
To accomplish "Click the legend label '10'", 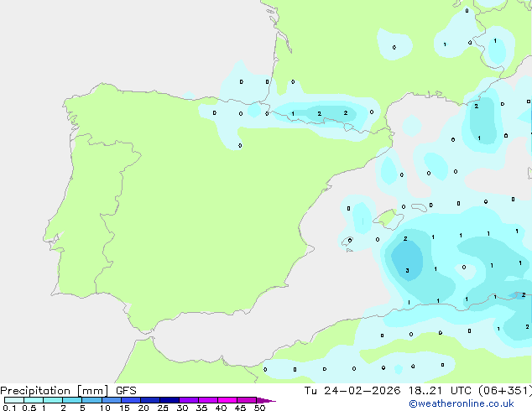I will click(x=105, y=408).
